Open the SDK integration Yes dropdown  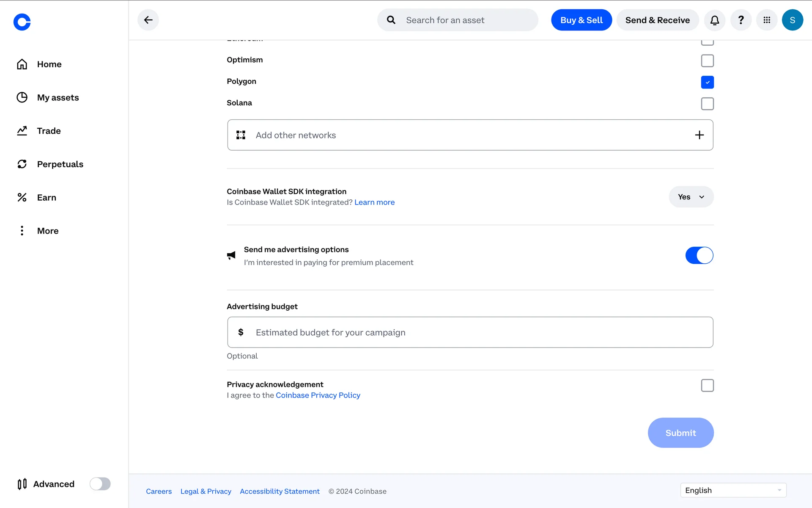(691, 197)
